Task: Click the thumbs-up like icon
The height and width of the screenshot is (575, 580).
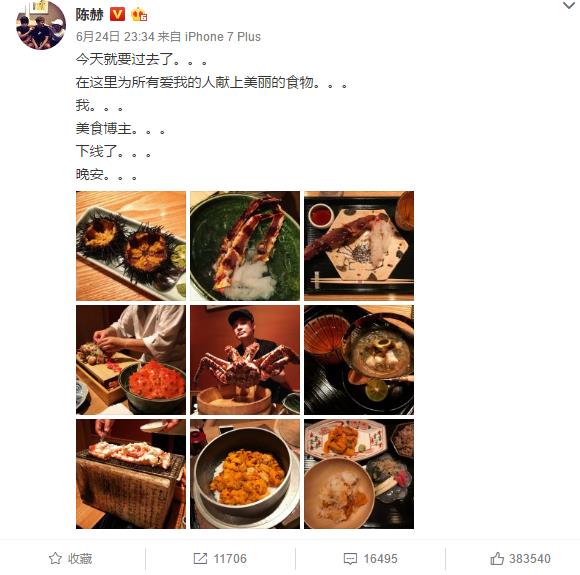Action: pos(497,558)
